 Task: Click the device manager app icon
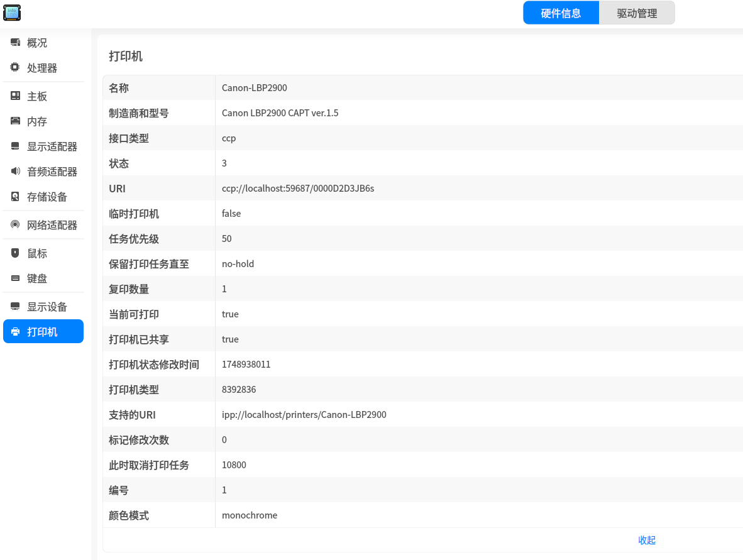(12, 13)
